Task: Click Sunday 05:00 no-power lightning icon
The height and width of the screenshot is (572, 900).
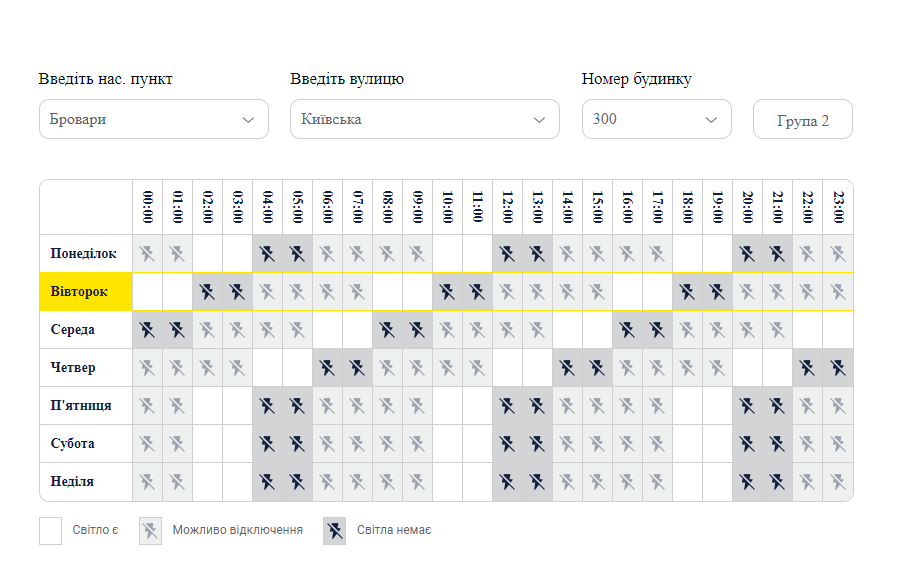Action: tap(297, 481)
